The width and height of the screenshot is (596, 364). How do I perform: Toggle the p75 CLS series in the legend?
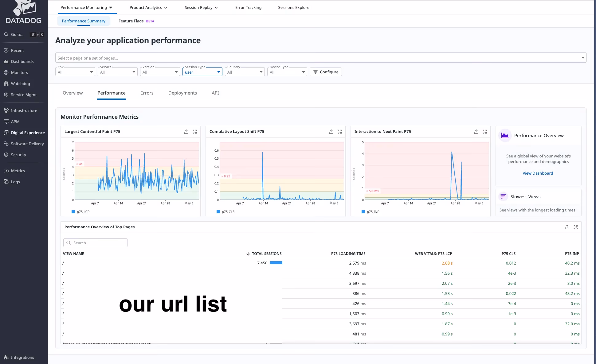[226, 211]
